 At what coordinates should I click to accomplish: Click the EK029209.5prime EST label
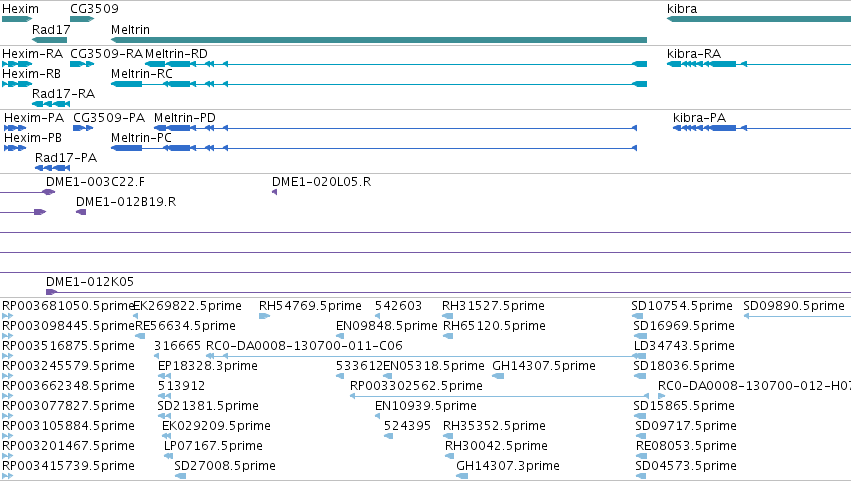[216, 426]
